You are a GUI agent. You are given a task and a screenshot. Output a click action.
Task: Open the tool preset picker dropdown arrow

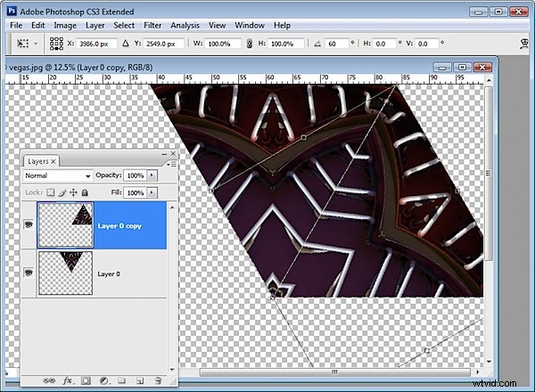click(x=36, y=44)
